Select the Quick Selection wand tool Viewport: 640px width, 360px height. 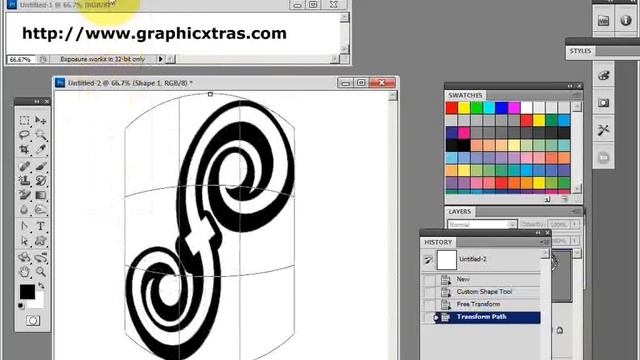click(40, 135)
